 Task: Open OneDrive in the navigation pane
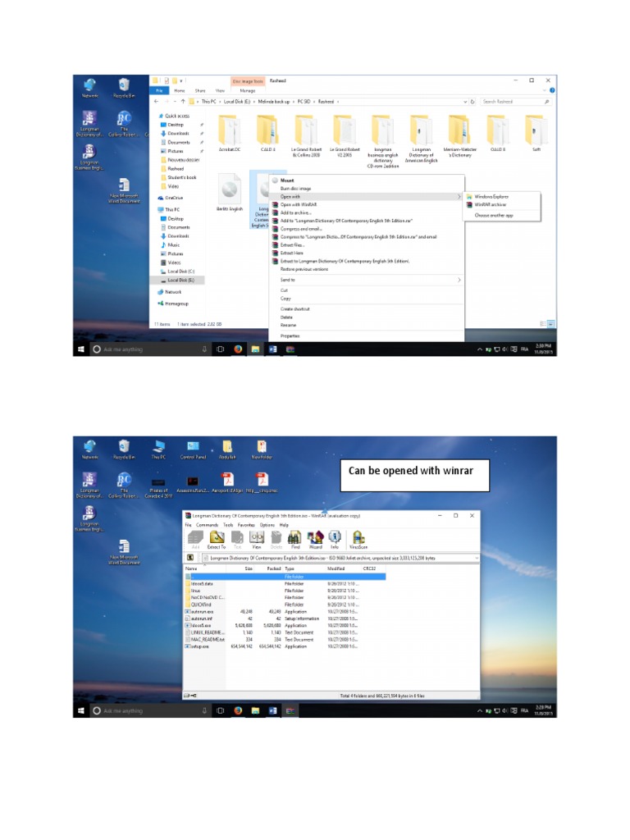(x=174, y=198)
